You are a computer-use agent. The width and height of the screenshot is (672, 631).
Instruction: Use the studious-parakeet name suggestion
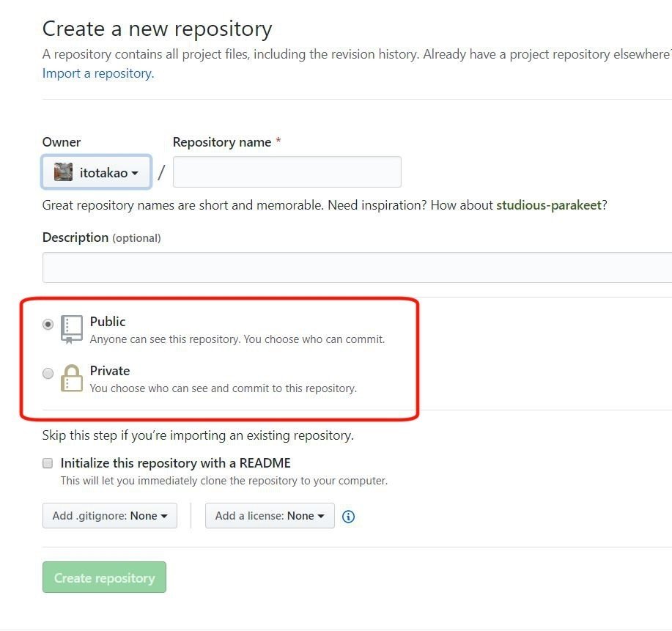point(549,205)
